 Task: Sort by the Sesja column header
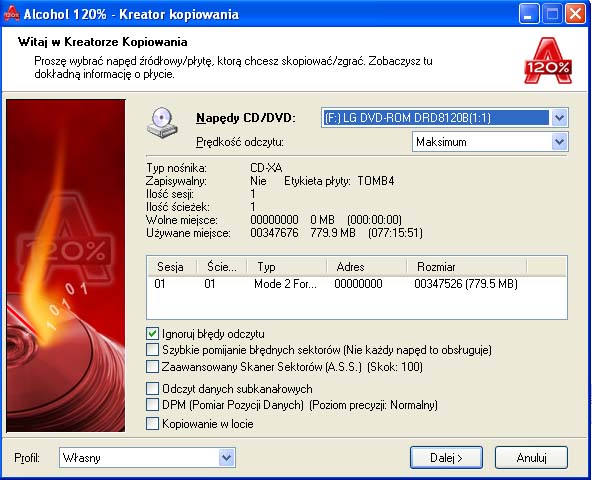coord(172,267)
